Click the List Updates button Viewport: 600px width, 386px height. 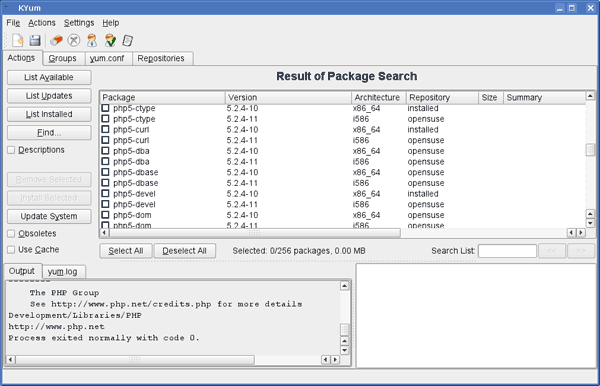point(49,96)
